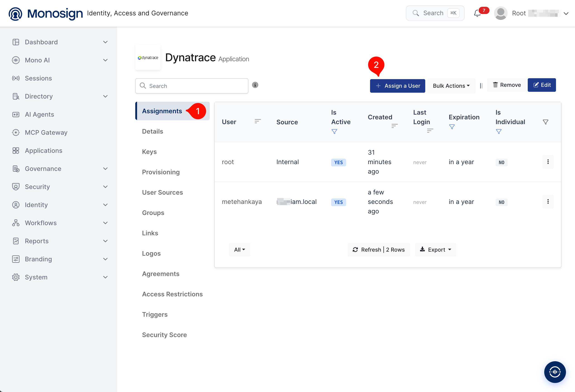Click the Dynatrace application logo
Viewport: 575px width, 392px height.
click(148, 58)
